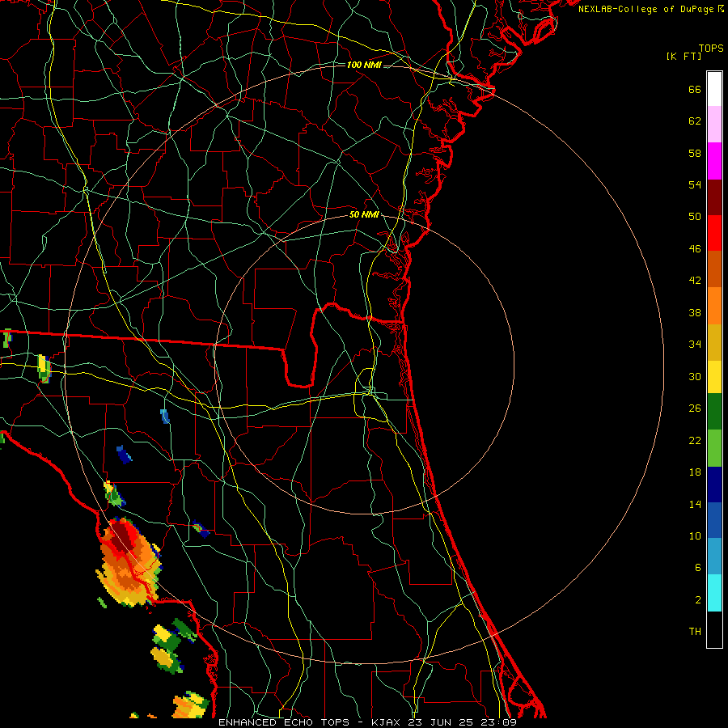The width and height of the screenshot is (728, 728).
Task: Click the yellow 30 kft legend swatch
Action: (x=714, y=376)
